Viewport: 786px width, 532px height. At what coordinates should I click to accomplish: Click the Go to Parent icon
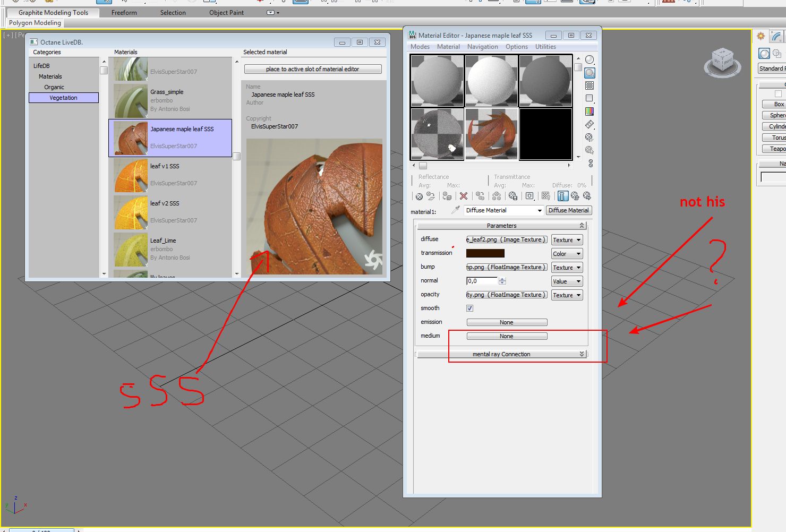[575, 196]
